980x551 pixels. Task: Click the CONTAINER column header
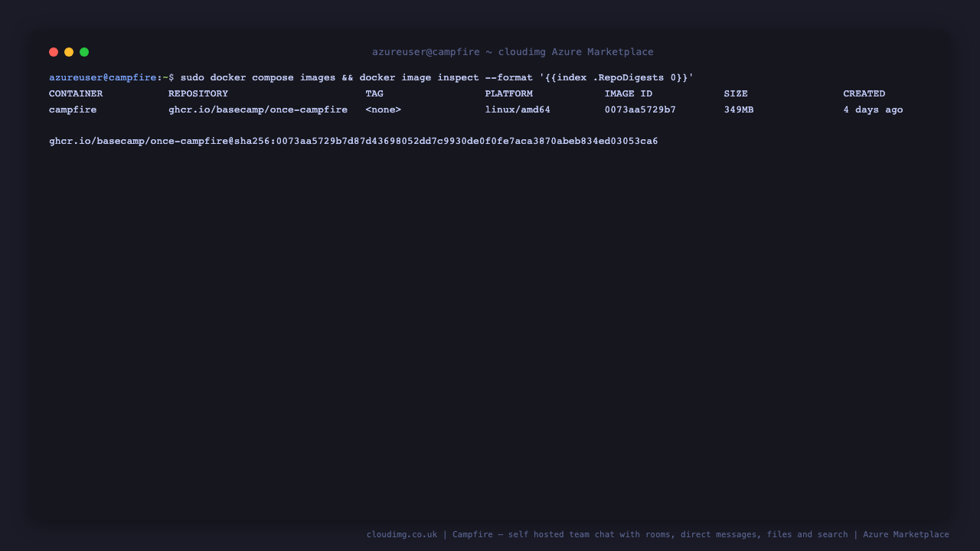tap(76, 93)
